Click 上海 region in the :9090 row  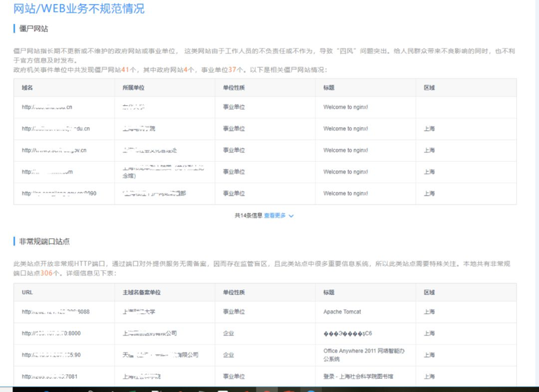[x=429, y=194]
